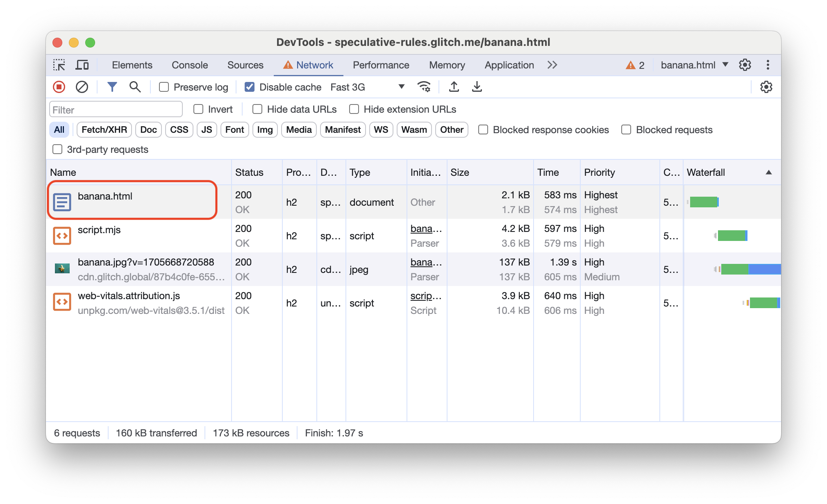
Task: Click the search icon in Network panel
Action: click(134, 87)
